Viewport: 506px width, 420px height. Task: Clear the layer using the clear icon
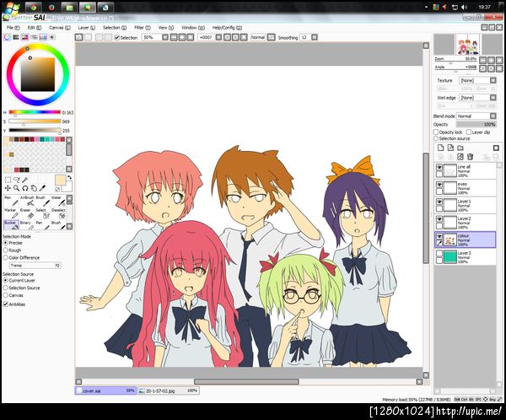pos(460,157)
